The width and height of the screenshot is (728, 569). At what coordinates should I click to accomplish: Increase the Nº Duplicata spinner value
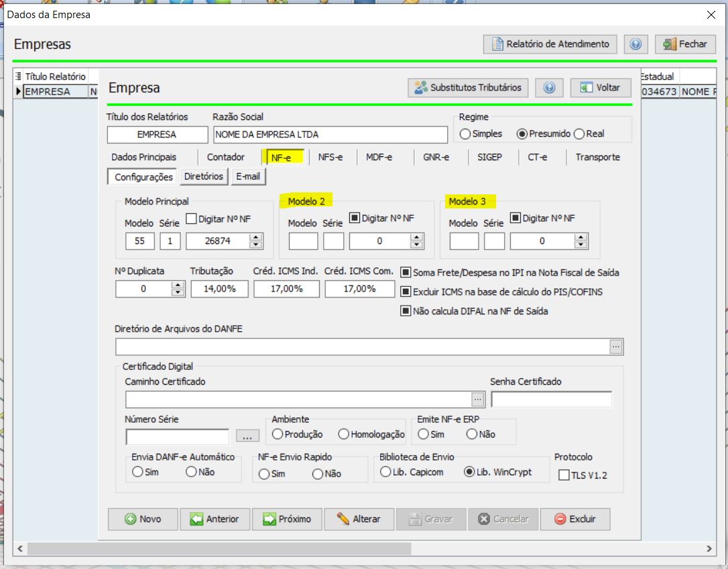click(178, 286)
